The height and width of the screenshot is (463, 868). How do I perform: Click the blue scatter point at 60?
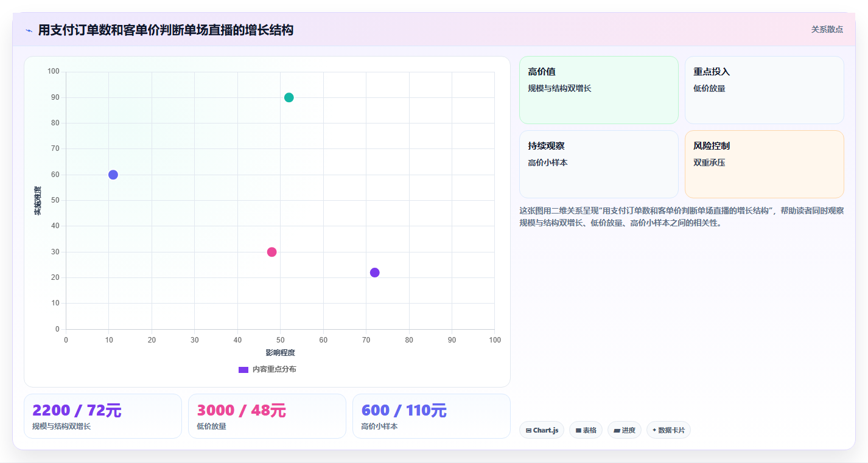[113, 175]
